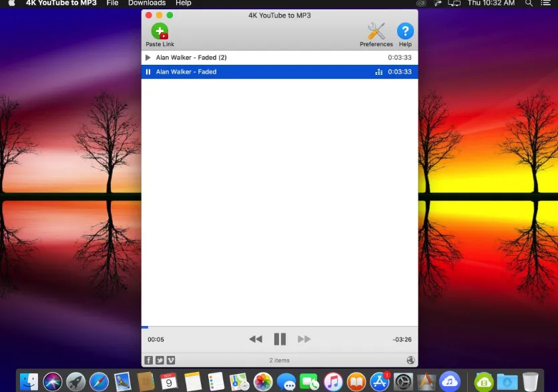Open the Help menu in the menu bar
Screen dimensions: 558x392
click(184, 3)
